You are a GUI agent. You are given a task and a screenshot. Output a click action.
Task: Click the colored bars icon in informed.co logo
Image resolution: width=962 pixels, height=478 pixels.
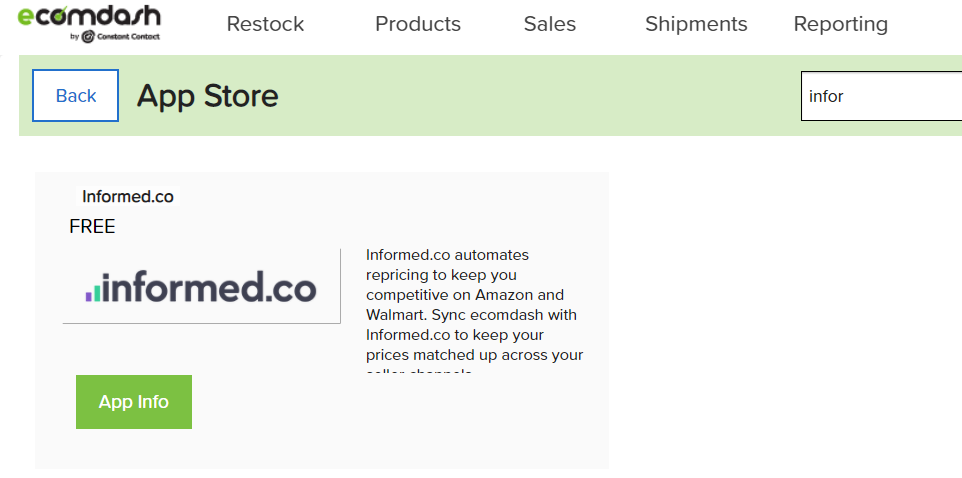[93, 292]
